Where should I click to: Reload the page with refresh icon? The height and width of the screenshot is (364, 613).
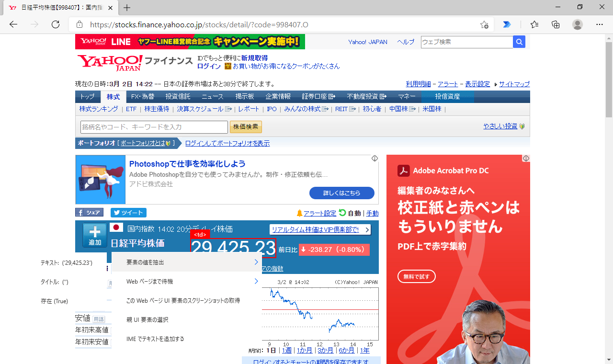56,24
